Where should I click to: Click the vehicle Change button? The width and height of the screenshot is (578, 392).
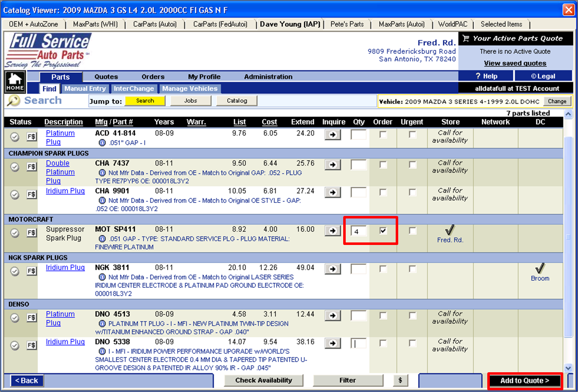[x=557, y=101]
